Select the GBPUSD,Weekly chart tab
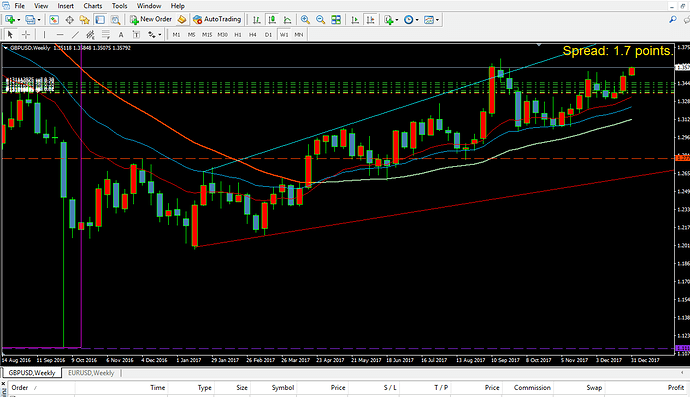 coord(32,373)
